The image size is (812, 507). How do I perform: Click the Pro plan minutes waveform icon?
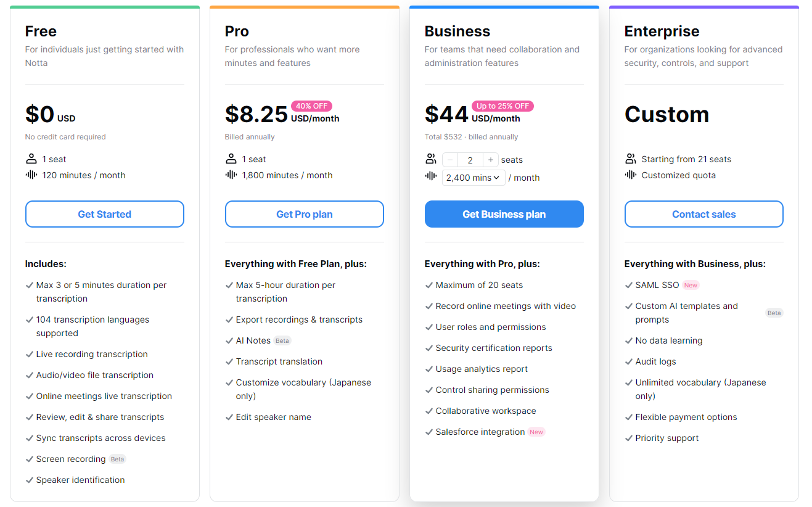point(231,175)
